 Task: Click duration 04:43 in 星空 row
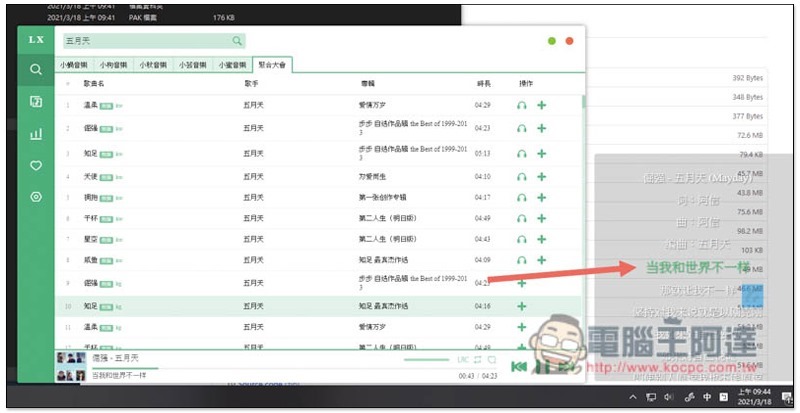pos(483,239)
